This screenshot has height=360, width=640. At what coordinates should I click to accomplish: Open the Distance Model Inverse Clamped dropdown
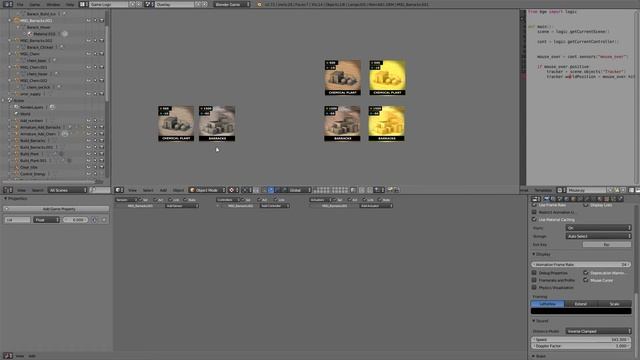(598, 331)
